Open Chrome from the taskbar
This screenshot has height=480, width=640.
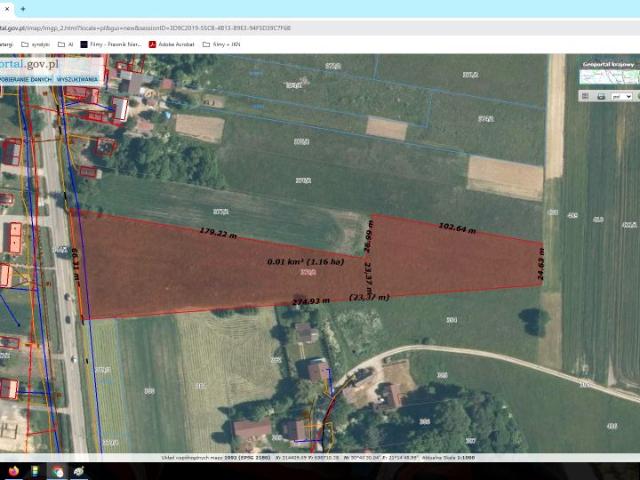[x=57, y=471]
